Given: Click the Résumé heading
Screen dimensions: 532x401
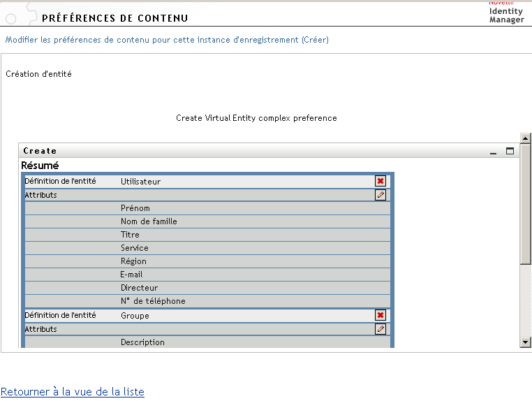Looking at the screenshot, I should tap(40, 166).
